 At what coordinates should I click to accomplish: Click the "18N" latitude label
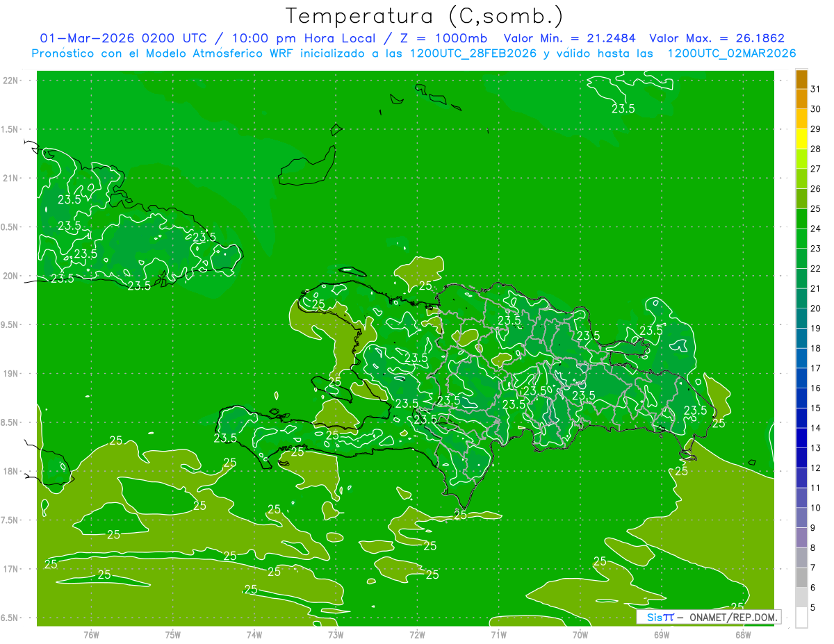pyautogui.click(x=10, y=472)
